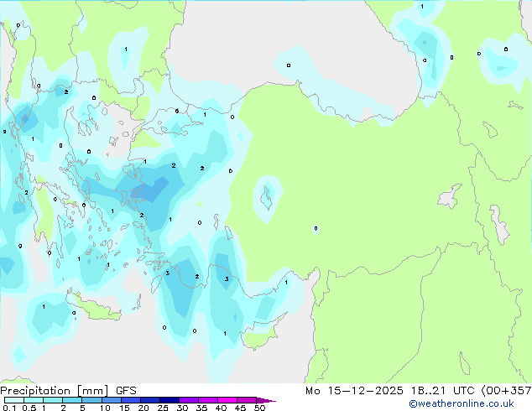This screenshot has height=411, width=532.
Task: Click the "50" legend value
Action: (259, 408)
